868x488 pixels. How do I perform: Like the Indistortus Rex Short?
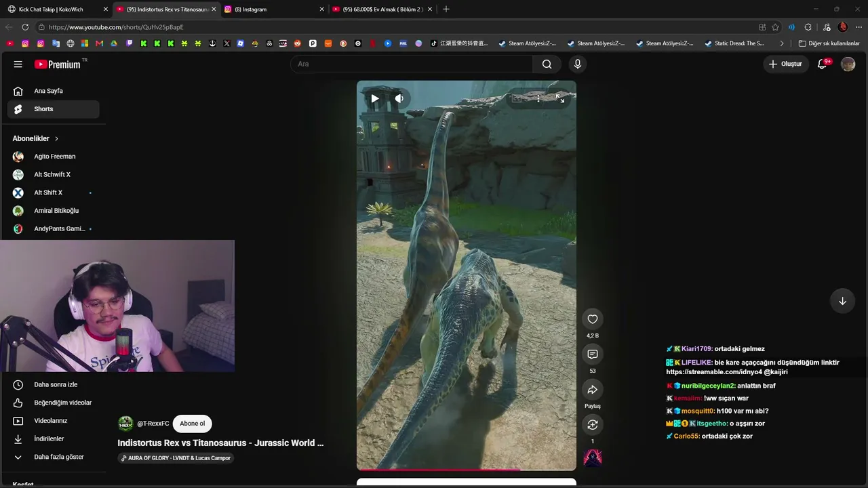(593, 319)
